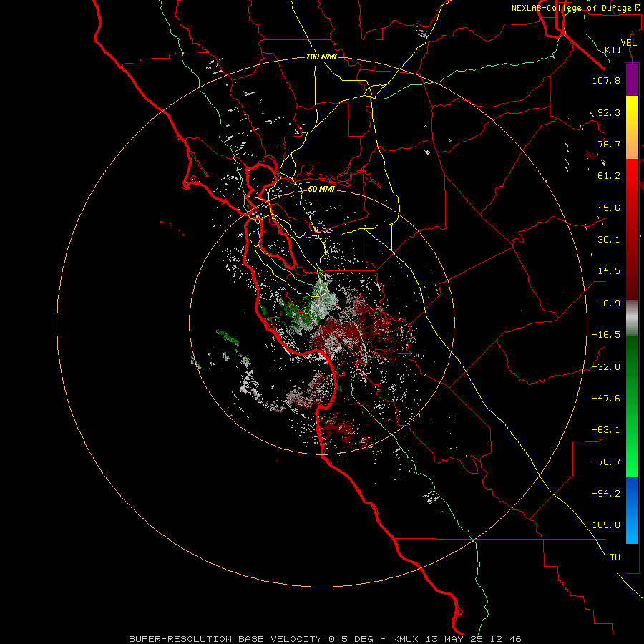The height and width of the screenshot is (644, 644).
Task: Click the 61.2 scale value
Action: (609, 176)
